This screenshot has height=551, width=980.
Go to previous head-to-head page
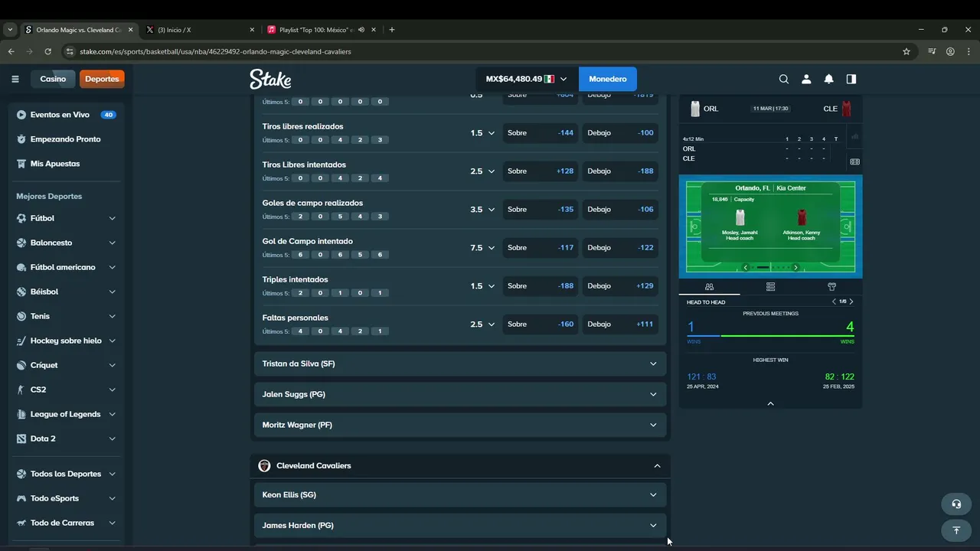coord(835,302)
